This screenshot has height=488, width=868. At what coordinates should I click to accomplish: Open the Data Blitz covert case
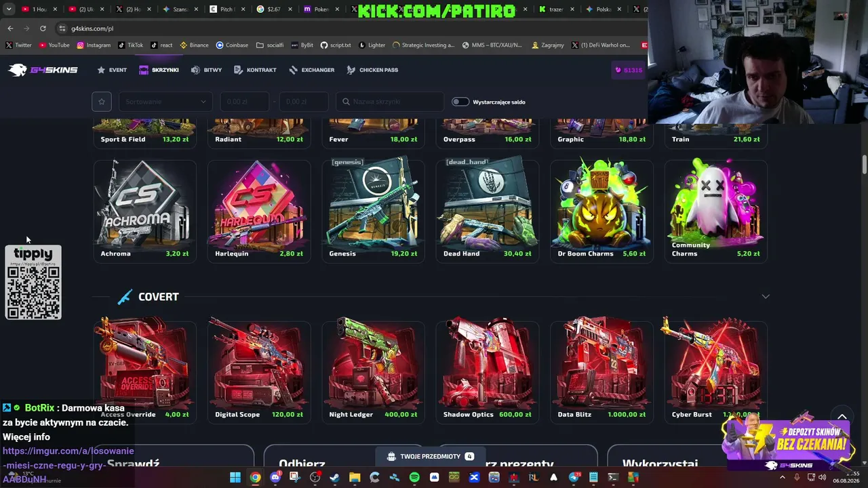pos(601,371)
